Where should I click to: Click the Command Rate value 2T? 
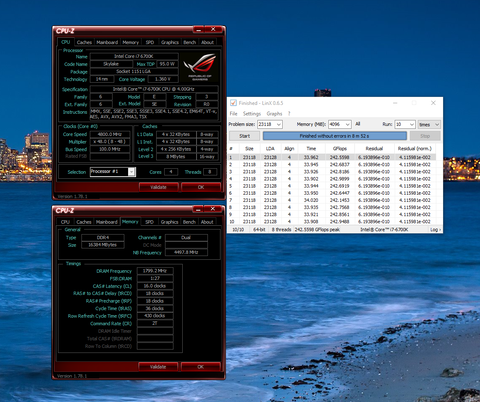coord(155,323)
